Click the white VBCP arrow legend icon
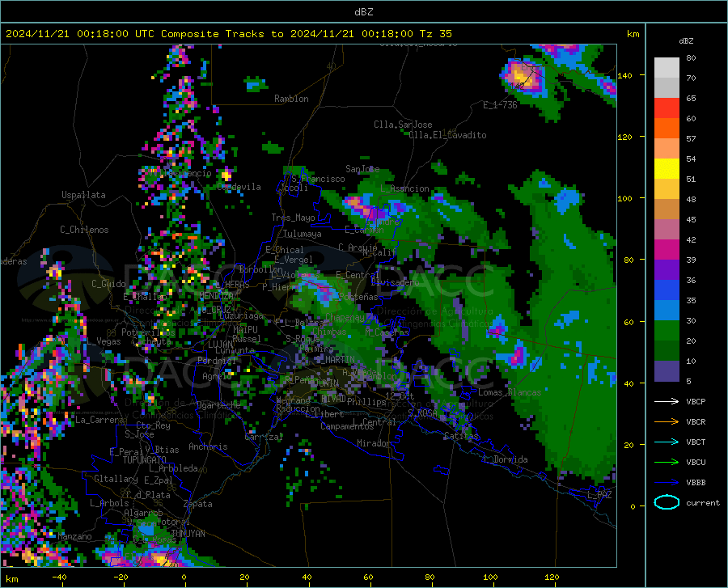This screenshot has width=728, height=588. (667, 401)
